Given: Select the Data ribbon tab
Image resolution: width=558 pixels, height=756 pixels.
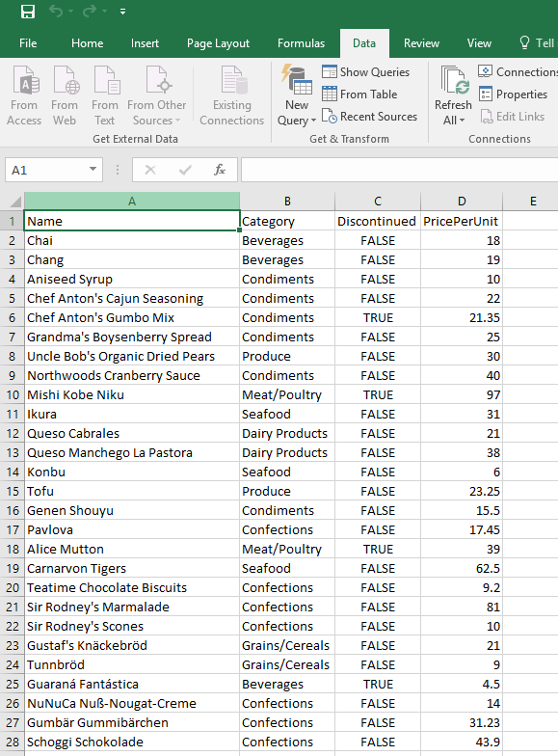Looking at the screenshot, I should pos(364,43).
